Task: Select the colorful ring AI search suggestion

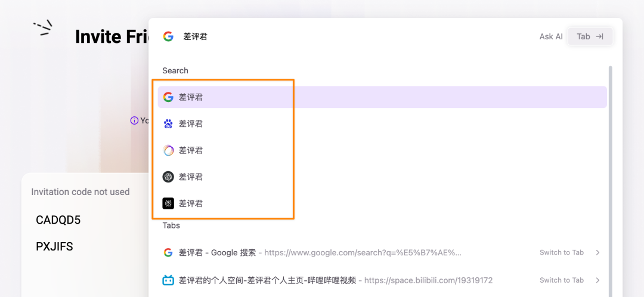Action: tap(382, 150)
